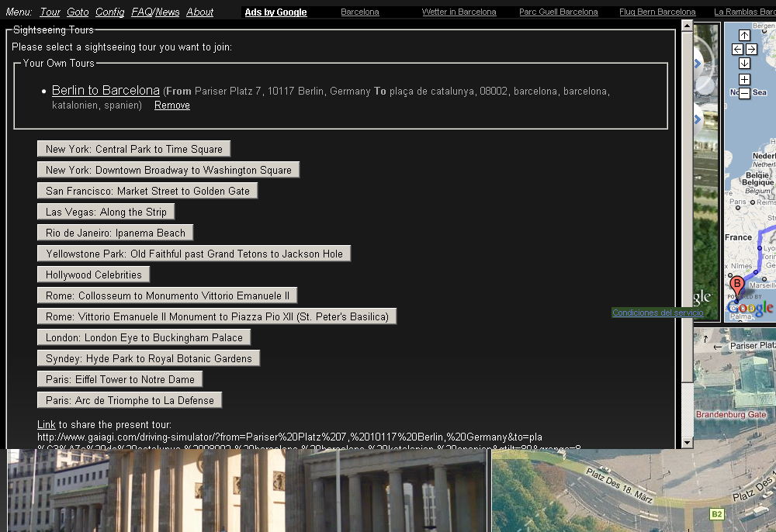
Task: Click the B2 road sign on the aerial map
Action: point(716,514)
